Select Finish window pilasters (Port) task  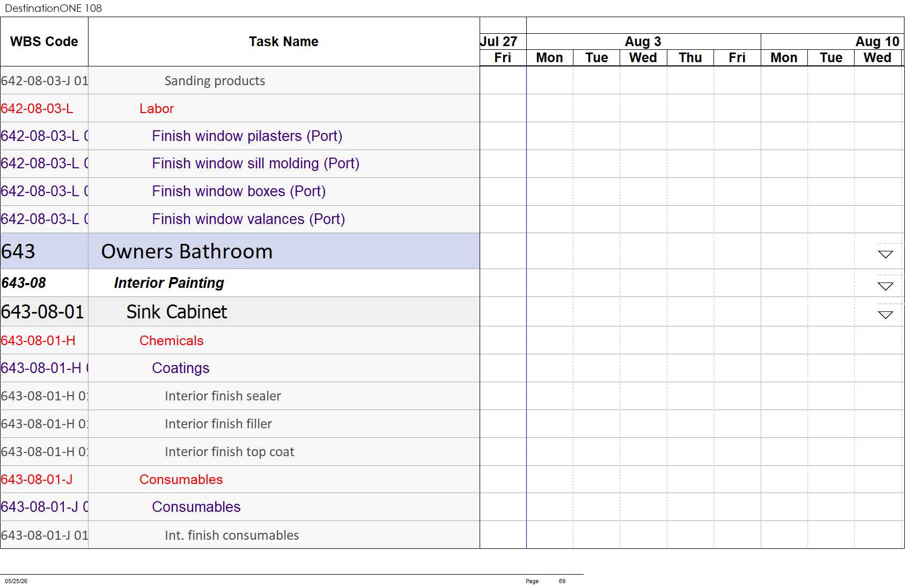(x=247, y=136)
